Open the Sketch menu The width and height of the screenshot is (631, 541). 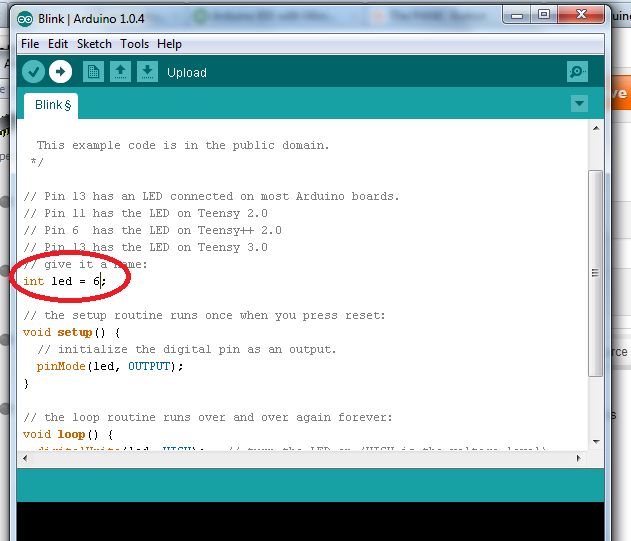coord(94,44)
